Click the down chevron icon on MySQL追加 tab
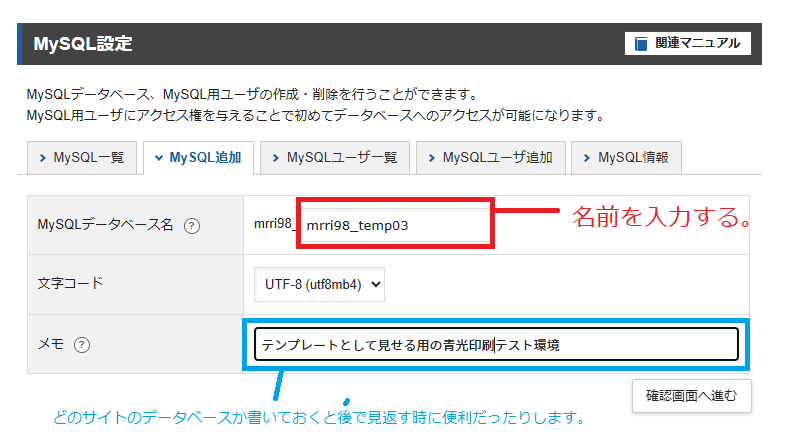The image size is (799, 448). pos(158,158)
